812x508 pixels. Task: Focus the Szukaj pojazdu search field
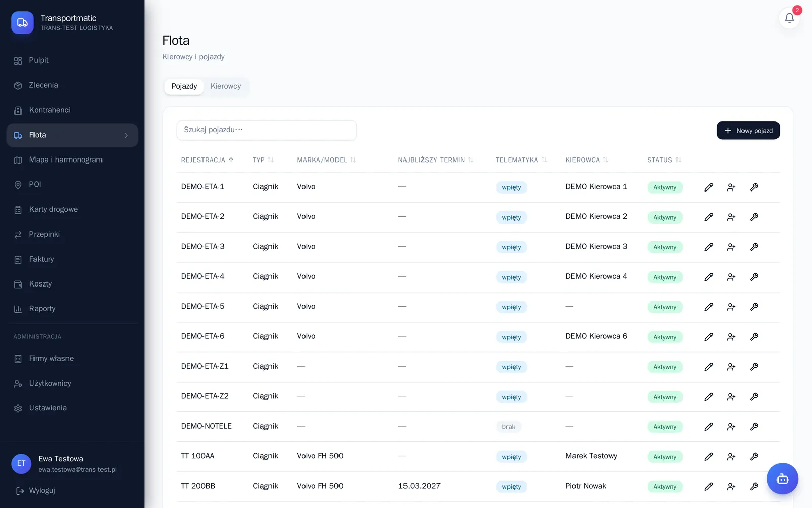(x=266, y=130)
